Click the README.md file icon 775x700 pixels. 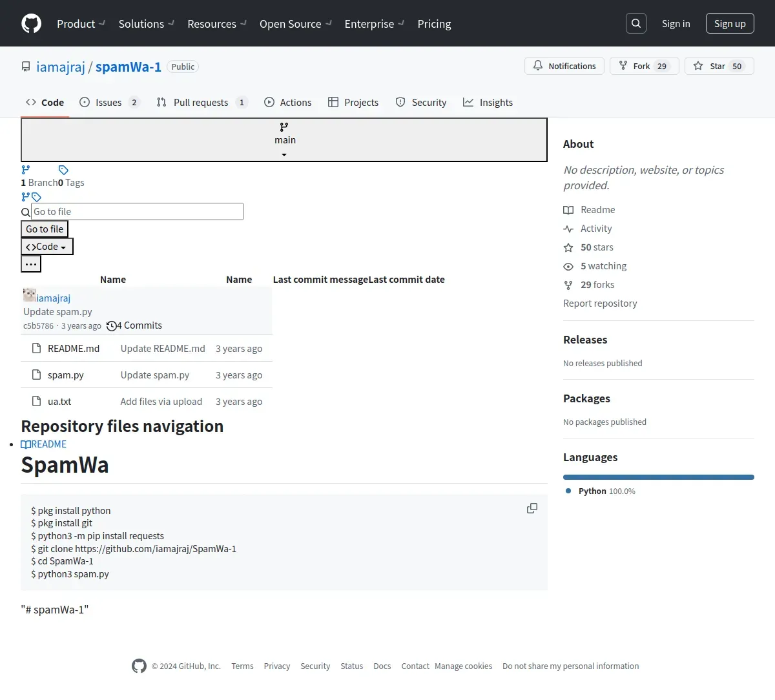37,349
